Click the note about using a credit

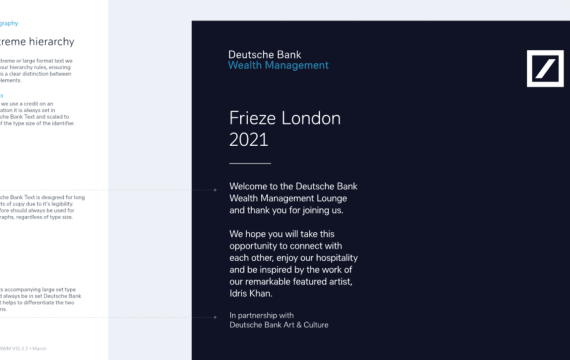point(37,113)
